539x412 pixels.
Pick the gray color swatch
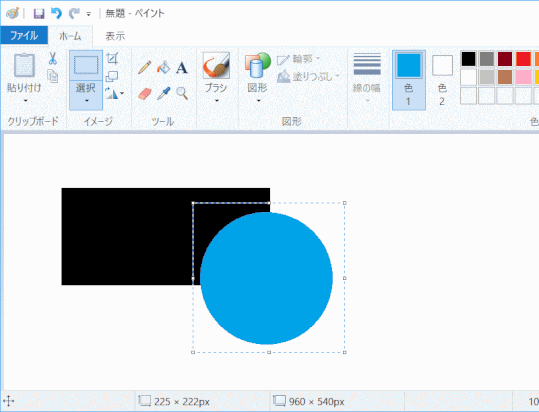pyautogui.click(x=487, y=59)
